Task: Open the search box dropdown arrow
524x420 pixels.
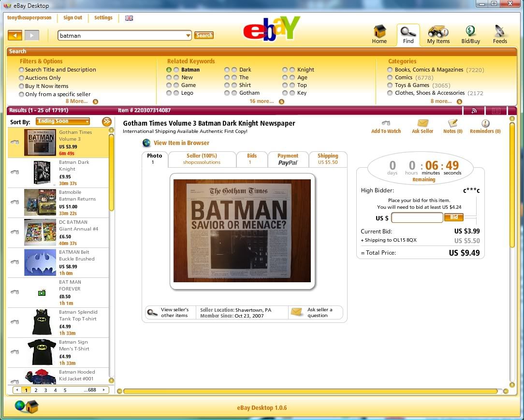Action: tap(188, 35)
